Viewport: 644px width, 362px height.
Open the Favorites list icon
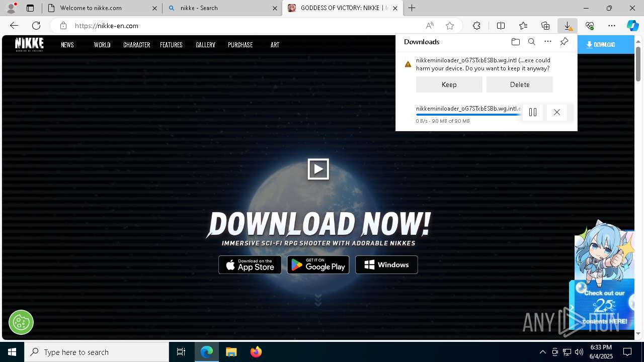coord(523,26)
